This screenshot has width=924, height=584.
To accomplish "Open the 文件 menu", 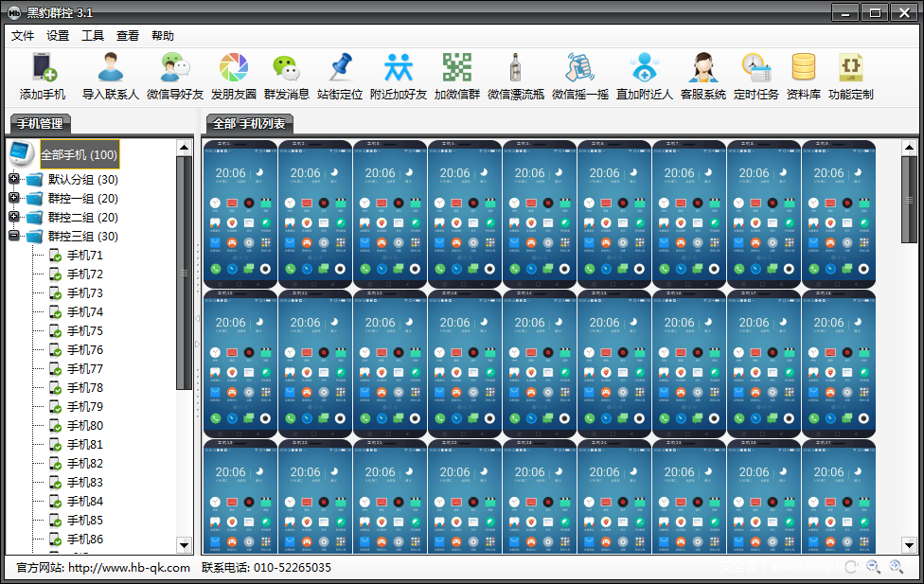I will 23,36.
